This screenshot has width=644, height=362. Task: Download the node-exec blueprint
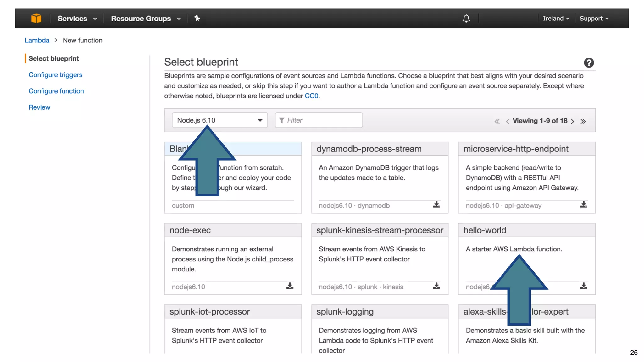coord(290,286)
